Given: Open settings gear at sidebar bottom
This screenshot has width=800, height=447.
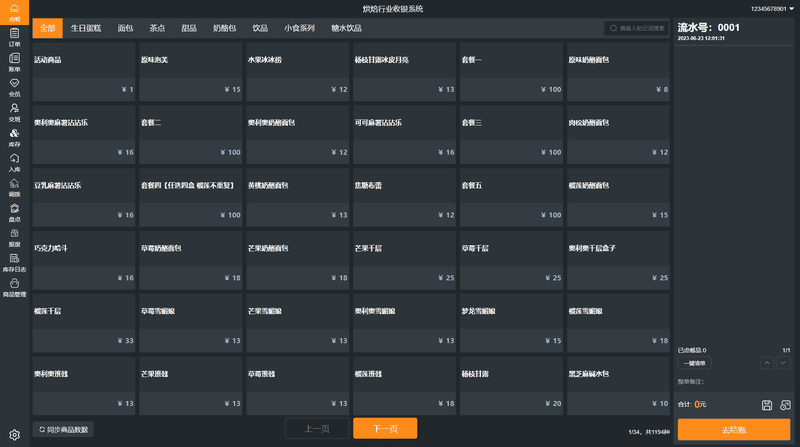Looking at the screenshot, I should point(14,435).
